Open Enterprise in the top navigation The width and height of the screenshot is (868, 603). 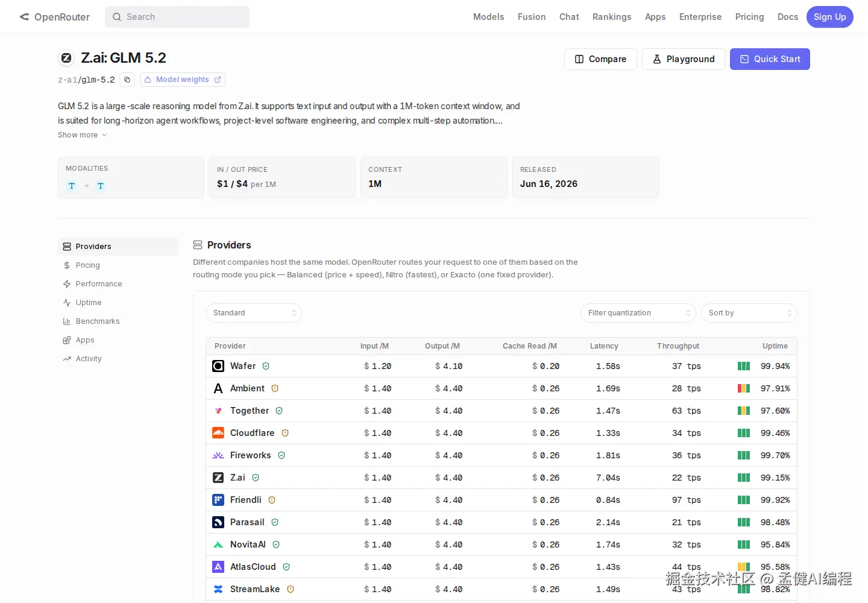click(x=700, y=17)
